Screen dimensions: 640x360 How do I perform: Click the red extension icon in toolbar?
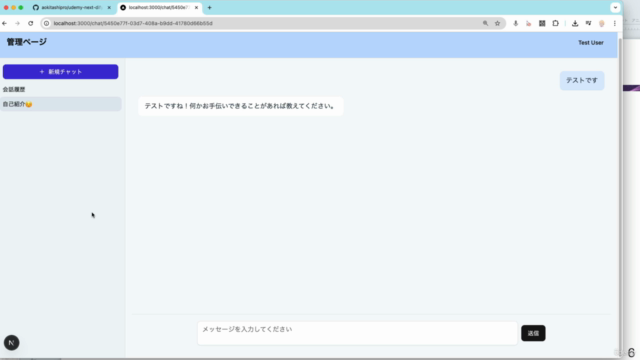point(529,23)
